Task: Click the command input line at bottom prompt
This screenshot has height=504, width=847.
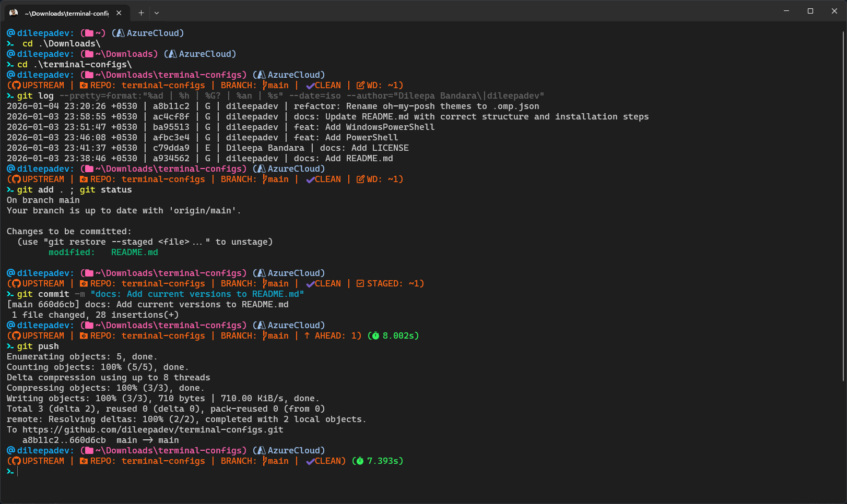Action: point(428,472)
